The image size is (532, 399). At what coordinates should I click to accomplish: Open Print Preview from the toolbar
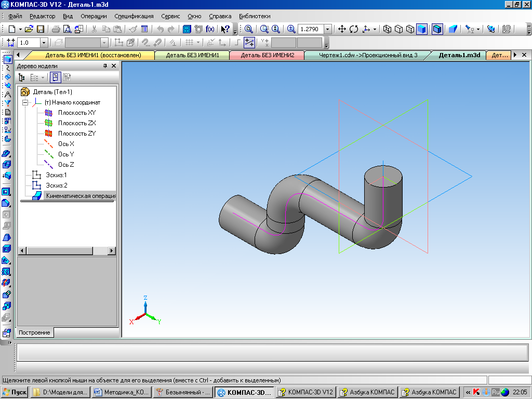pyautogui.click(x=68, y=29)
